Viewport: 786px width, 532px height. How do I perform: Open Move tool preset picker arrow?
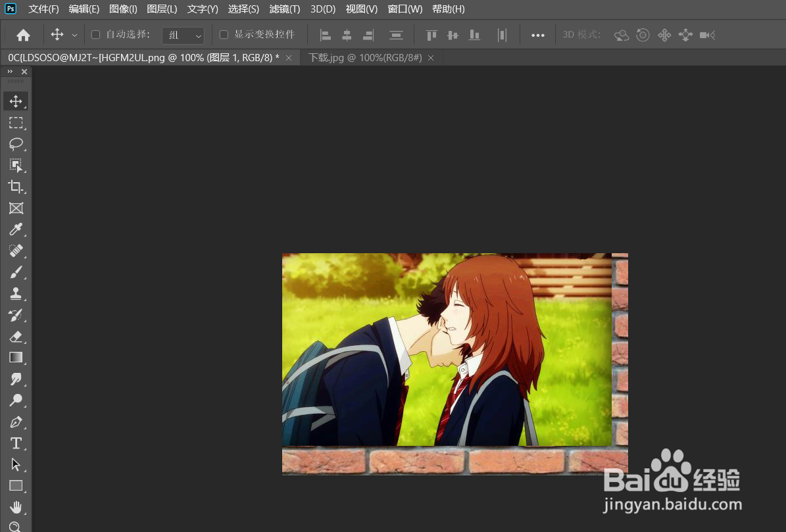pos(74,35)
